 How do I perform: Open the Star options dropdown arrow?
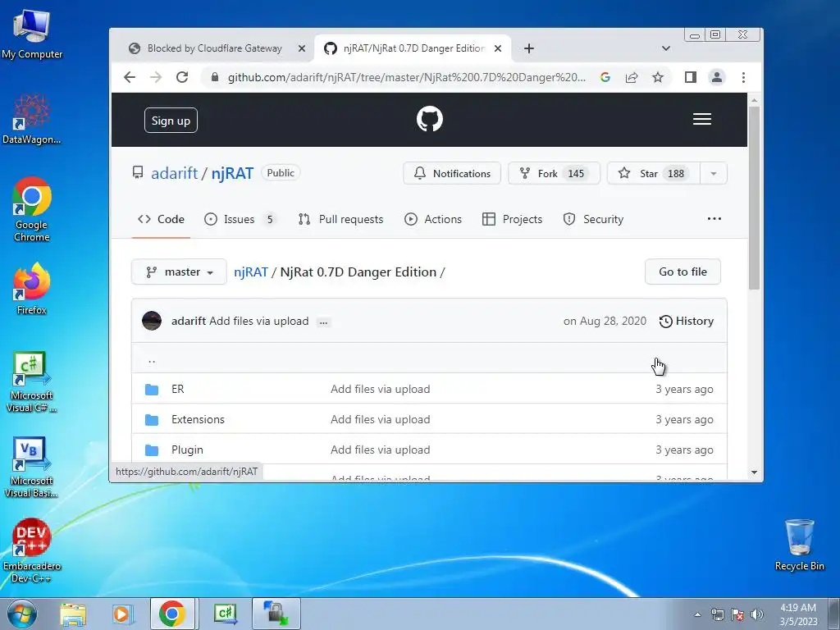tap(714, 174)
